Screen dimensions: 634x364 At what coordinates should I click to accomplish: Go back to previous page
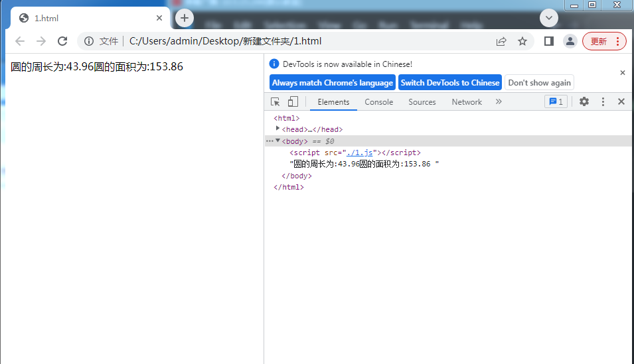pyautogui.click(x=20, y=41)
